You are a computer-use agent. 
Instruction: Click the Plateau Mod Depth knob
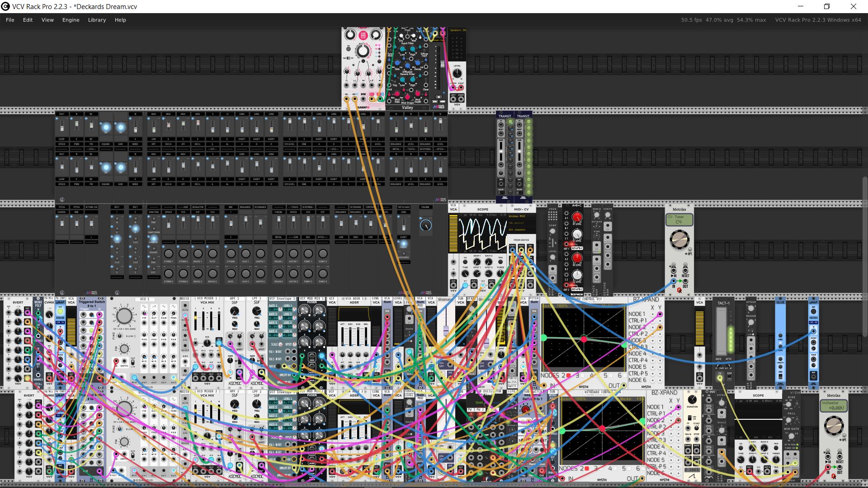(418, 94)
